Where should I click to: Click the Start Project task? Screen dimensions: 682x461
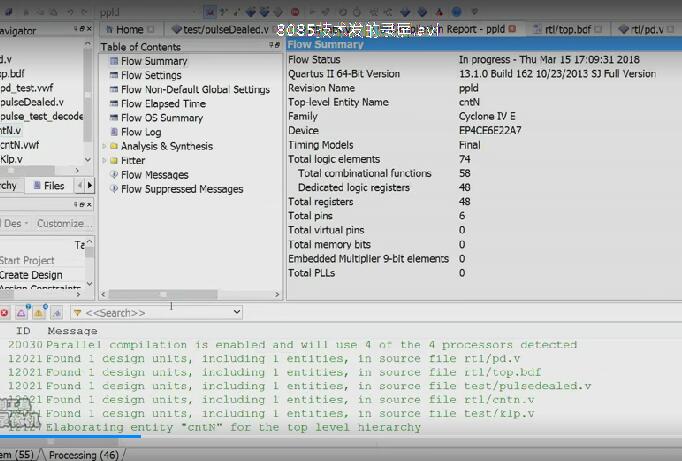click(27, 261)
